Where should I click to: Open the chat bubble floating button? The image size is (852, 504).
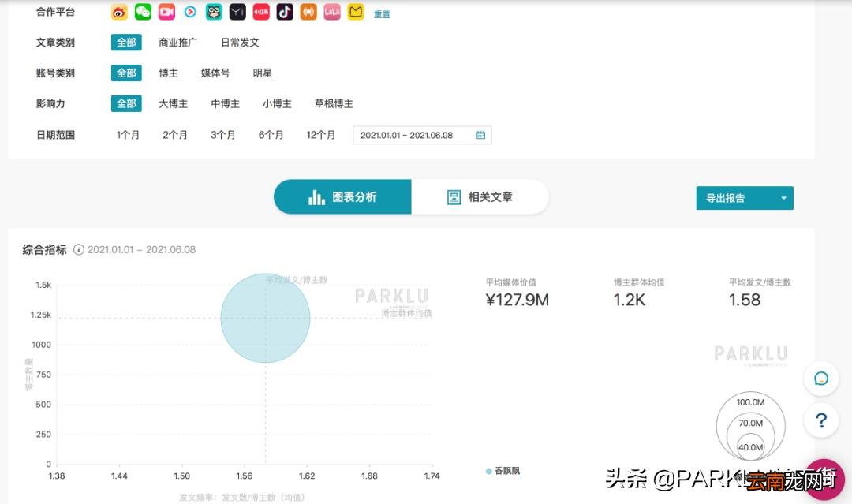click(x=821, y=379)
